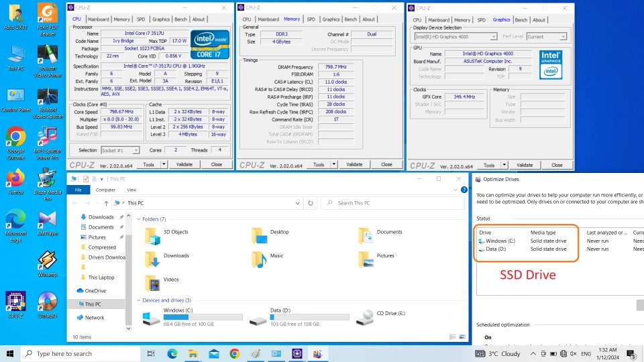This screenshot has height=362, width=644.
Task: Open UltraISO desktop icon
Action: click(47, 306)
